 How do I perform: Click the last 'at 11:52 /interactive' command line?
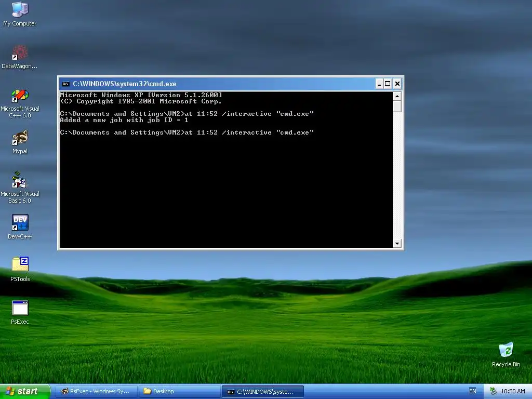(187, 132)
